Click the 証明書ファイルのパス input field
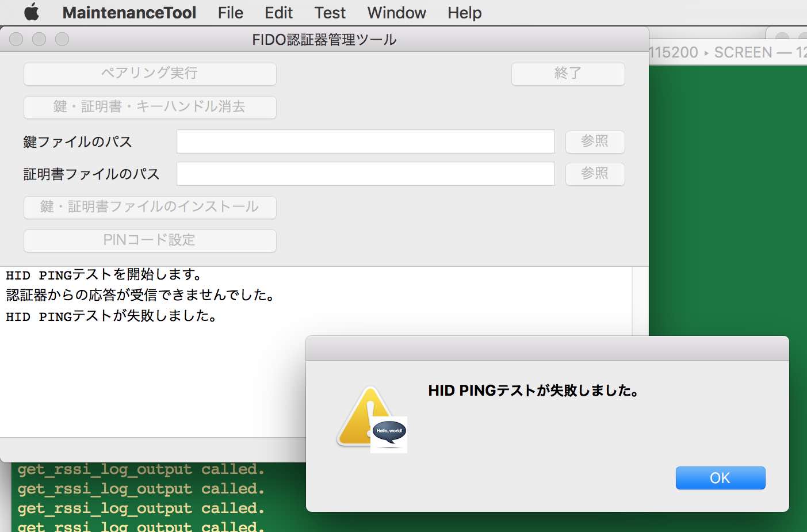Image resolution: width=807 pixels, height=532 pixels. [365, 174]
